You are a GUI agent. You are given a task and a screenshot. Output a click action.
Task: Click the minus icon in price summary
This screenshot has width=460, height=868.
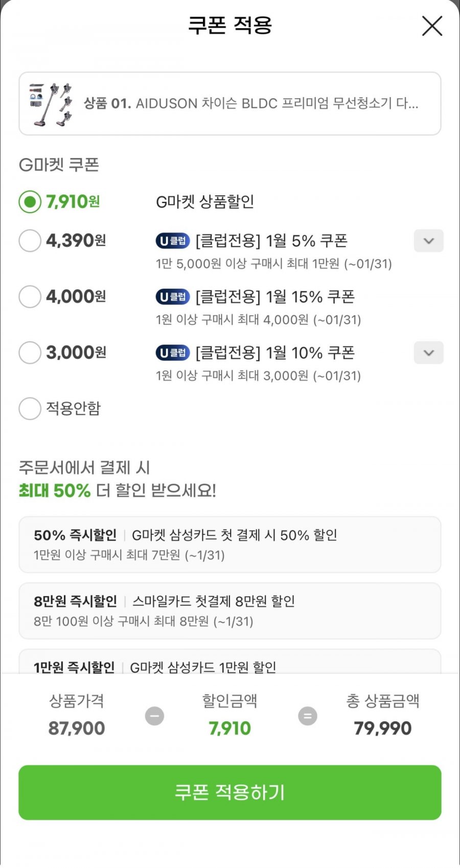(154, 716)
